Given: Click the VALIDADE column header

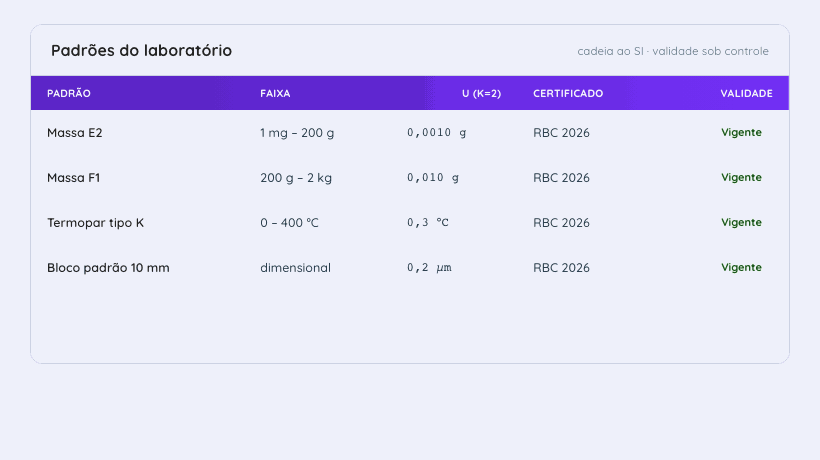Looking at the screenshot, I should pos(746,94).
